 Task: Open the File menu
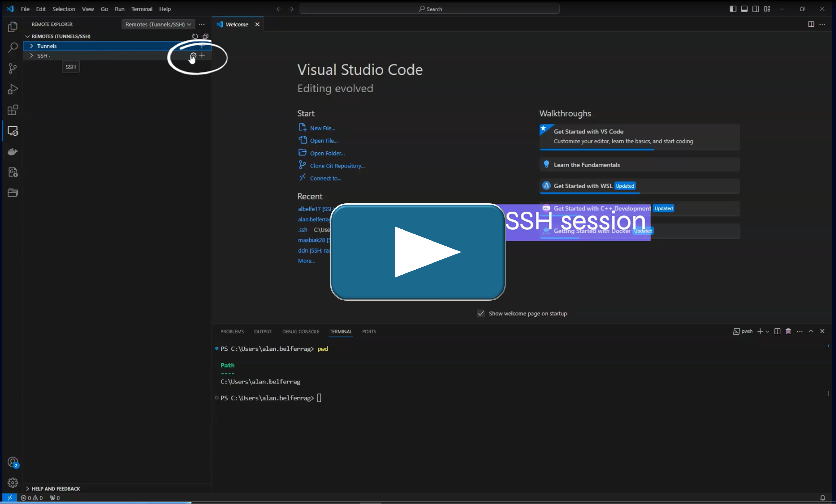pyautogui.click(x=25, y=9)
